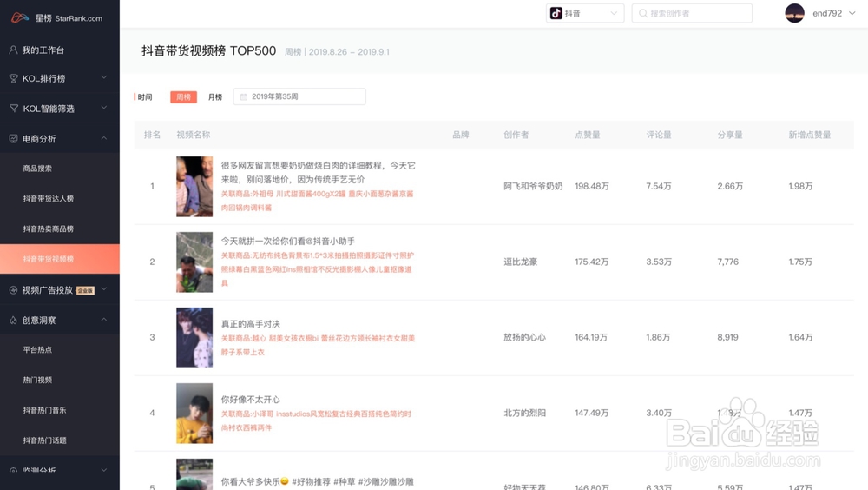Open the 2019年第35周 week picker

299,96
